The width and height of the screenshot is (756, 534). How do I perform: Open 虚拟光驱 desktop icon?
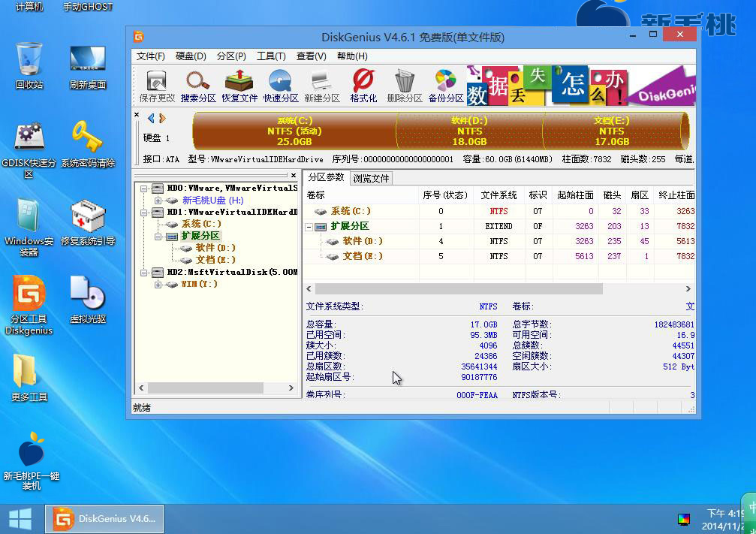pyautogui.click(x=88, y=300)
